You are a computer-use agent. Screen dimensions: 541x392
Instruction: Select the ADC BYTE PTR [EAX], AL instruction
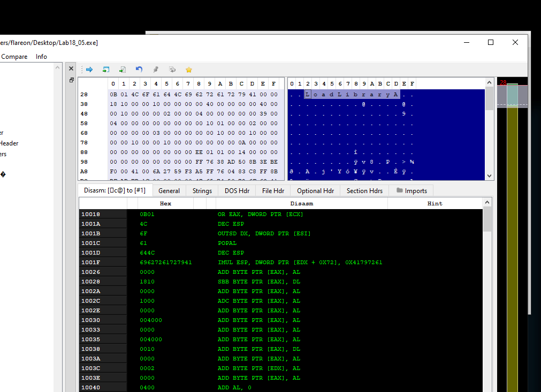(x=259, y=301)
